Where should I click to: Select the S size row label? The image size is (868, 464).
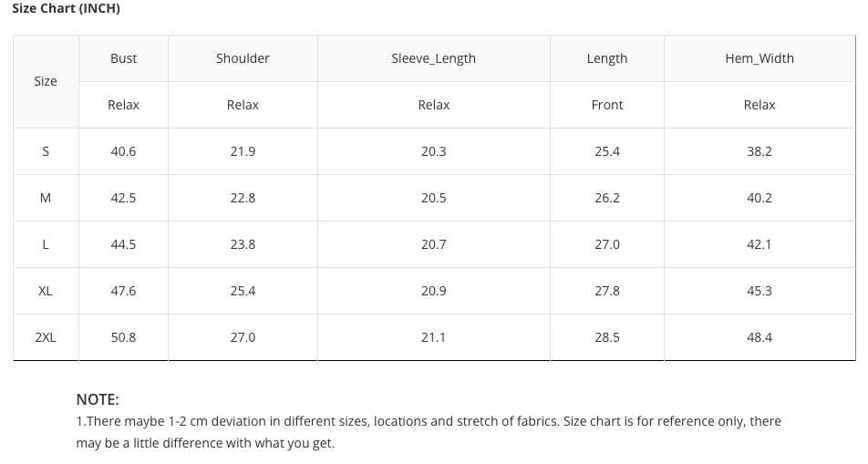click(x=46, y=151)
